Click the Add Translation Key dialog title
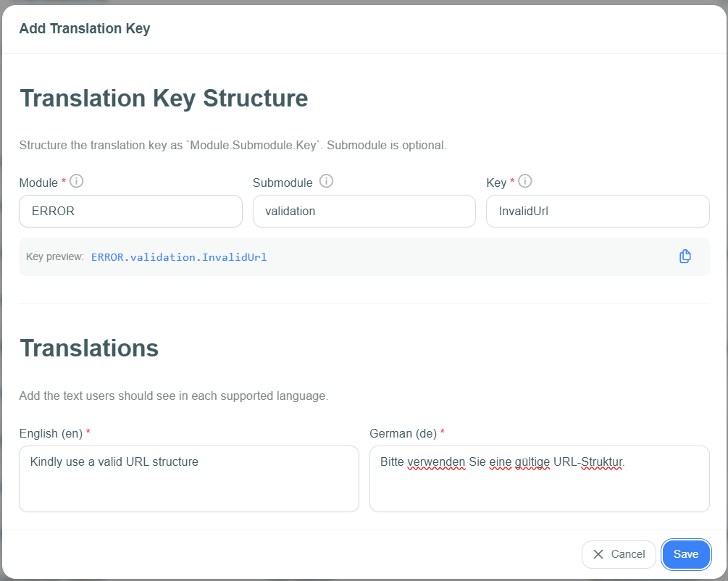The width and height of the screenshot is (728, 581). pos(85,29)
